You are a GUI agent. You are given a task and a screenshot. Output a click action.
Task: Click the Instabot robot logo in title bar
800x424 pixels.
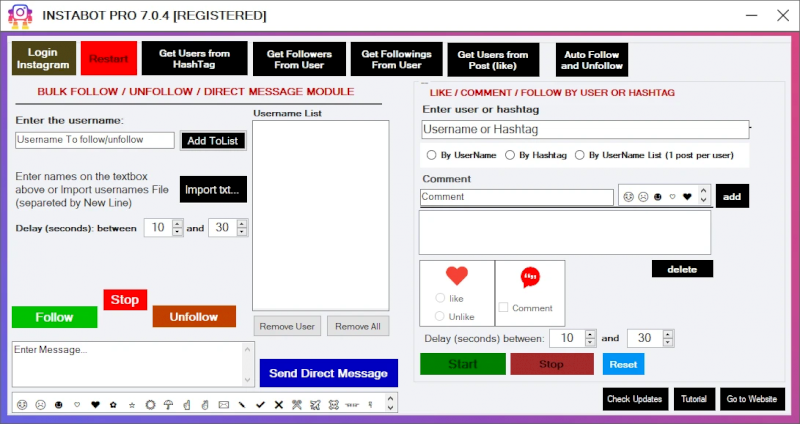coord(20,16)
